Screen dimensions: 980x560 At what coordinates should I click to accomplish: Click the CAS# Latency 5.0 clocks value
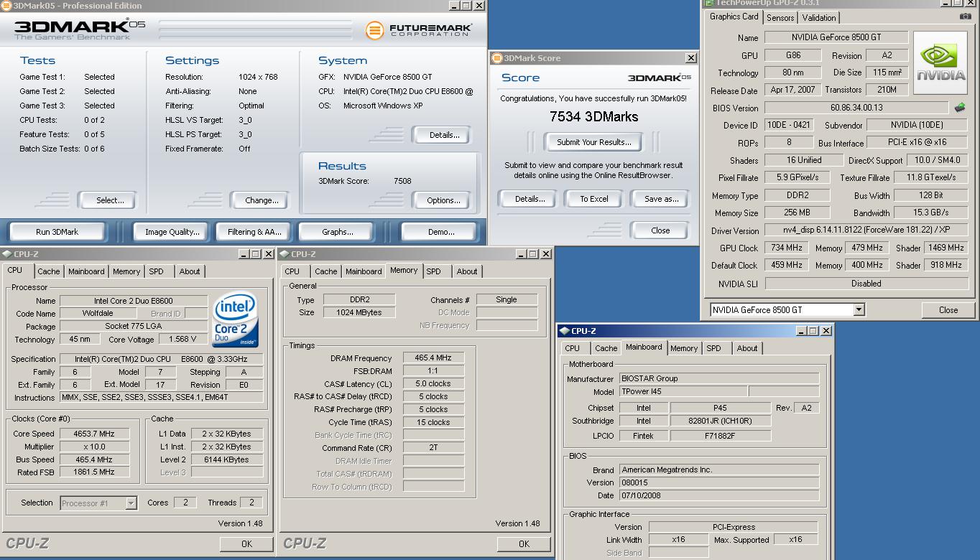[433, 383]
